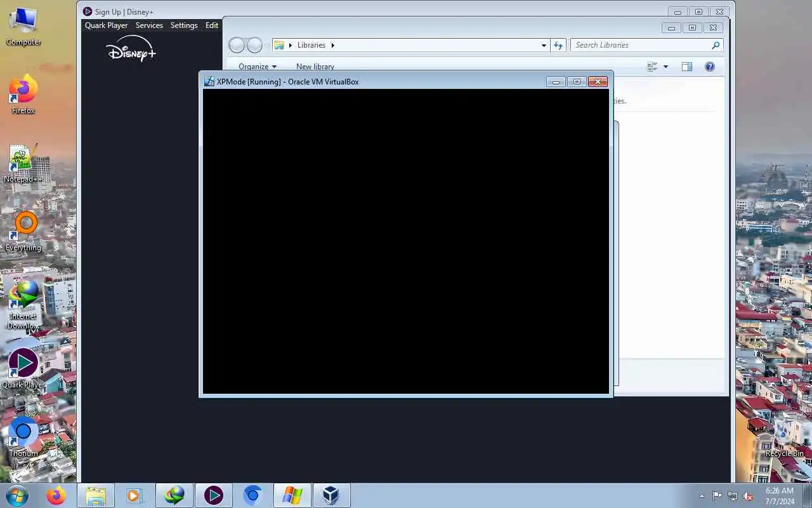This screenshot has height=508, width=812.
Task: Focus the Search Libraries field
Action: [x=646, y=45]
